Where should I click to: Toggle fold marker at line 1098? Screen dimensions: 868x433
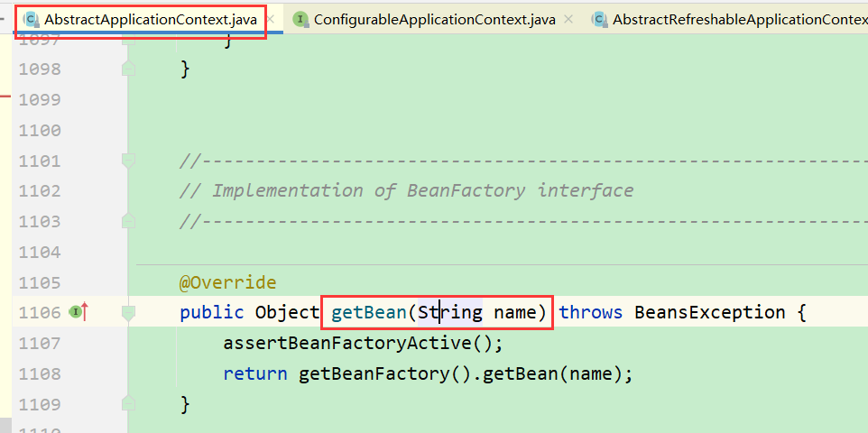[128, 69]
